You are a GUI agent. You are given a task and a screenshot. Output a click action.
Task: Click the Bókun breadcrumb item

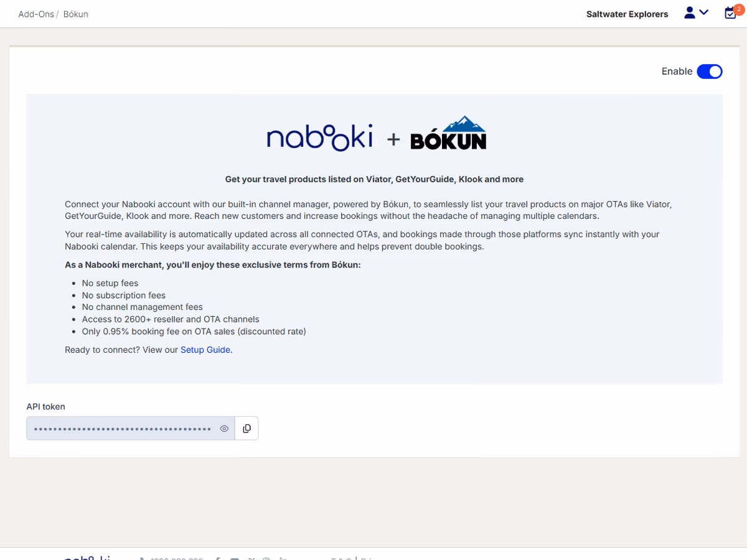coord(76,14)
